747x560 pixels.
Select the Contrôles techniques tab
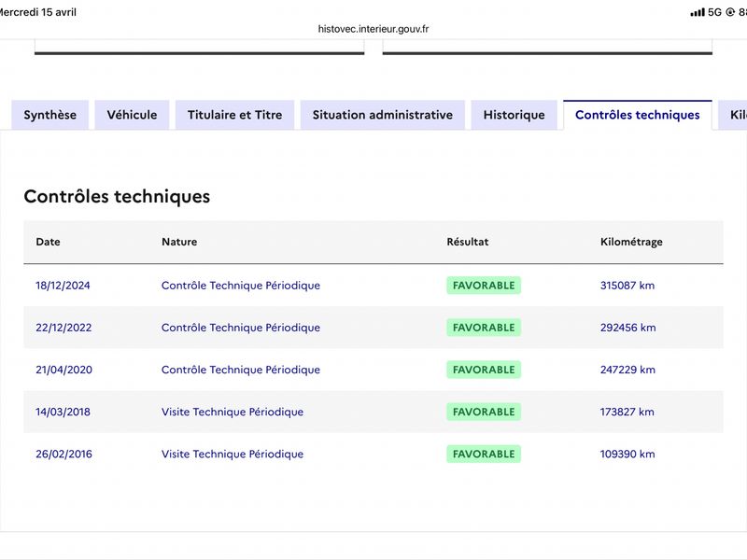[x=638, y=115]
